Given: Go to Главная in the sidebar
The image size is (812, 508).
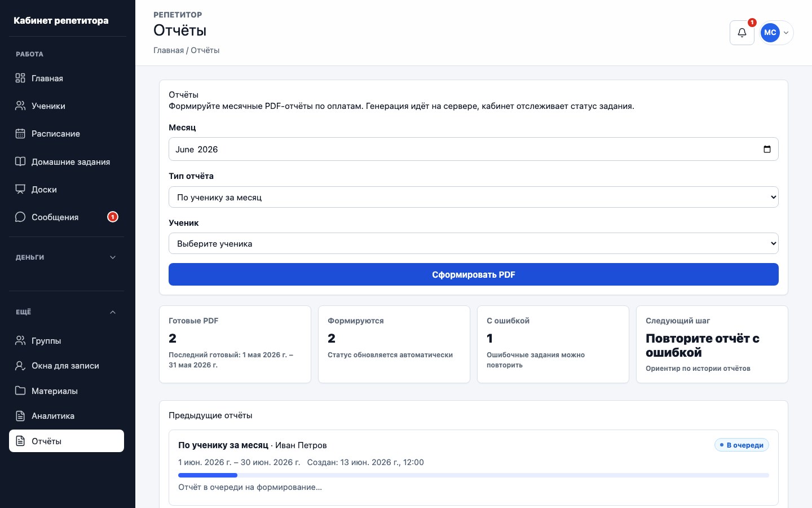Looking at the screenshot, I should coord(67,78).
